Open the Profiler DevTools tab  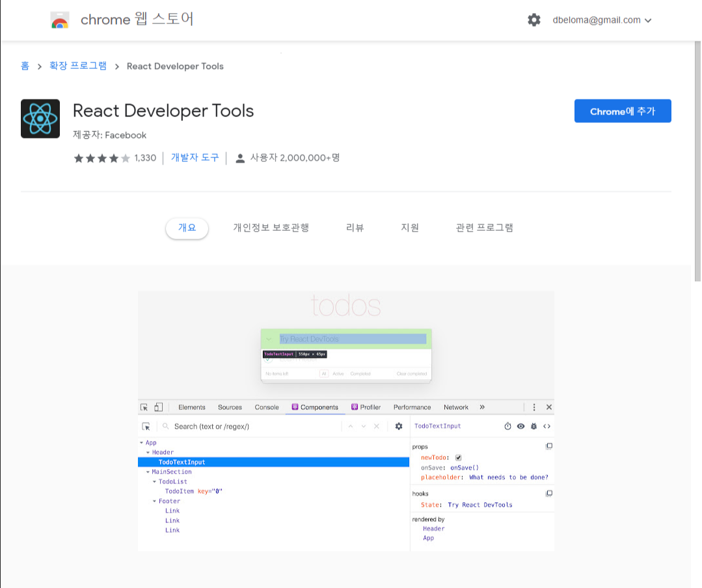(366, 407)
